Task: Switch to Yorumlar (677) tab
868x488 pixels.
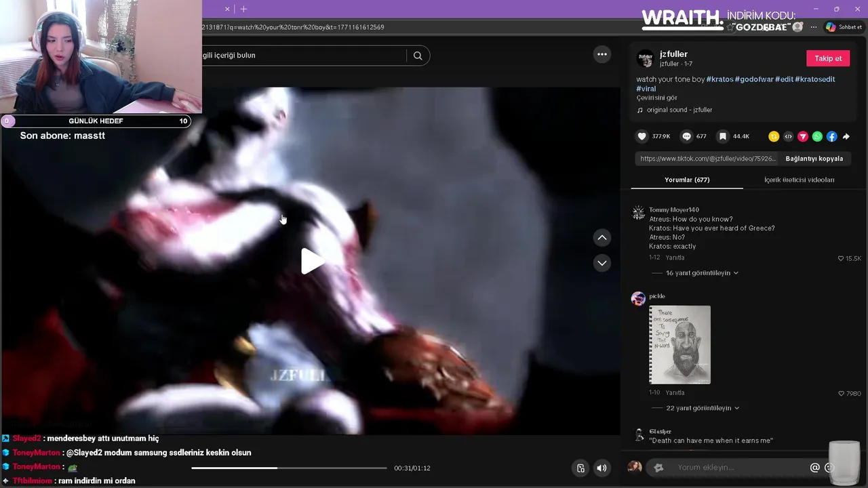Action: click(x=687, y=180)
